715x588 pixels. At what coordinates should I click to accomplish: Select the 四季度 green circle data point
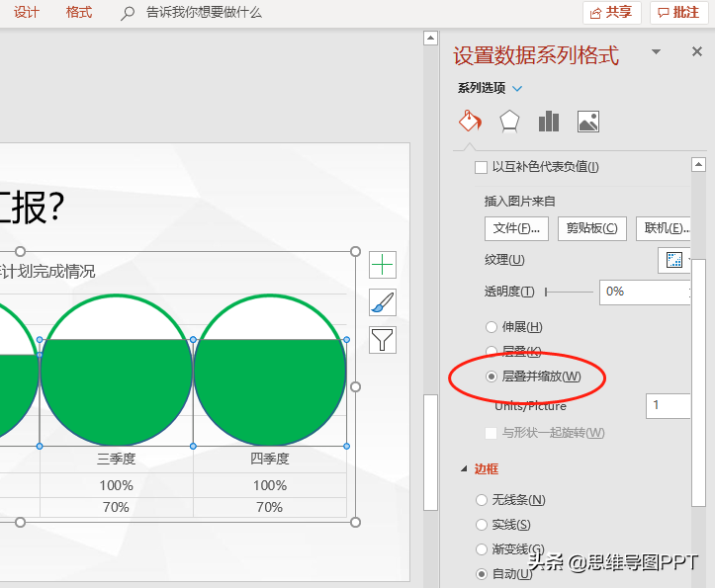(270, 392)
